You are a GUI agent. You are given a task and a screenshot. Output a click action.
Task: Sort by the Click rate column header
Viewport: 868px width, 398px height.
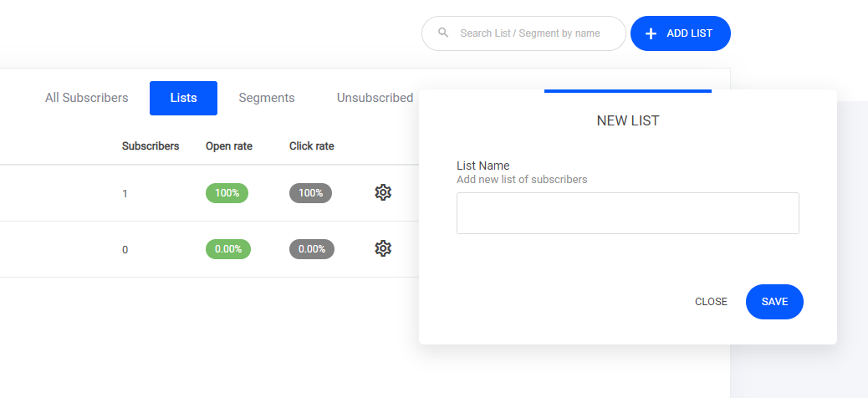[x=311, y=146]
